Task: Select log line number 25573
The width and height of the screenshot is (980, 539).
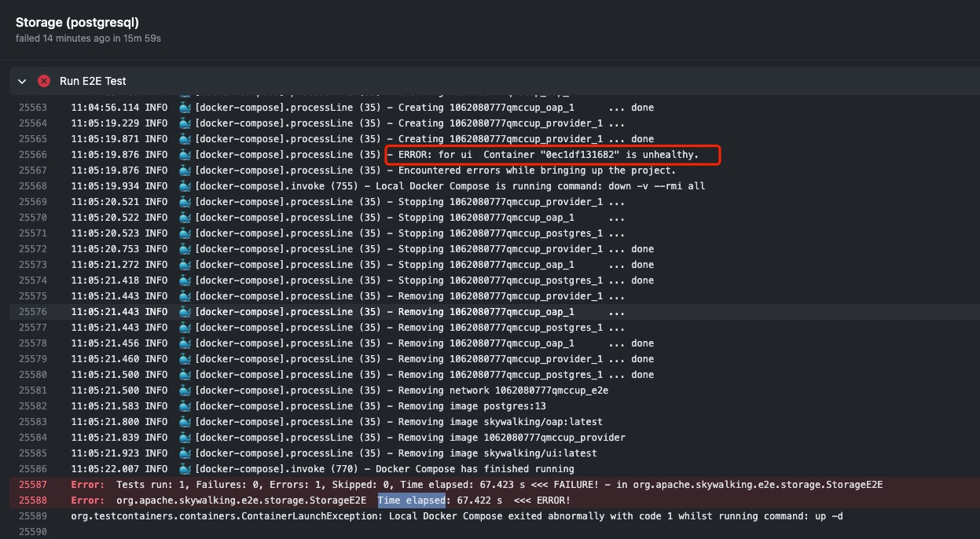Action: point(33,265)
